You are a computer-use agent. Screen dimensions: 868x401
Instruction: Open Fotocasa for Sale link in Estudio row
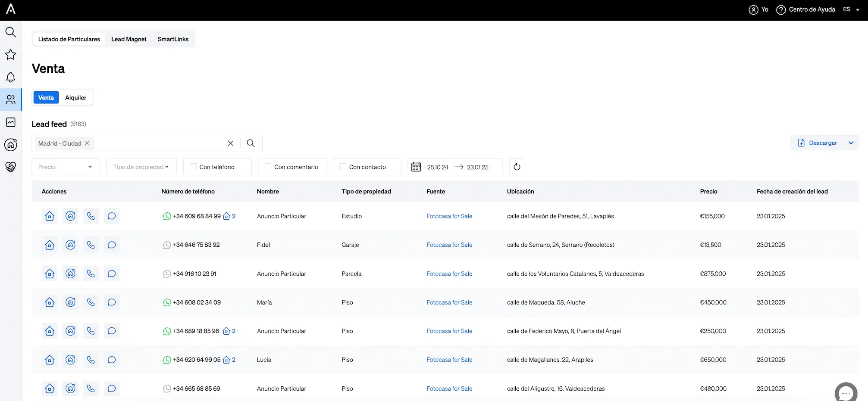pyautogui.click(x=449, y=216)
